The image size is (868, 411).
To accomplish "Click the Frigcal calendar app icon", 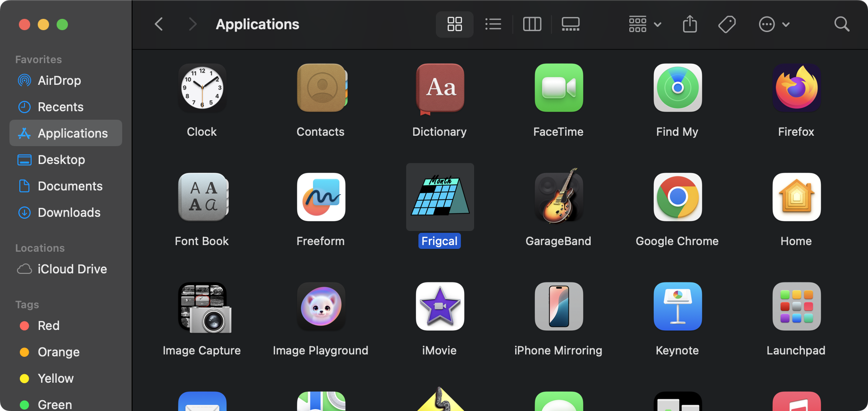I will pyautogui.click(x=440, y=196).
